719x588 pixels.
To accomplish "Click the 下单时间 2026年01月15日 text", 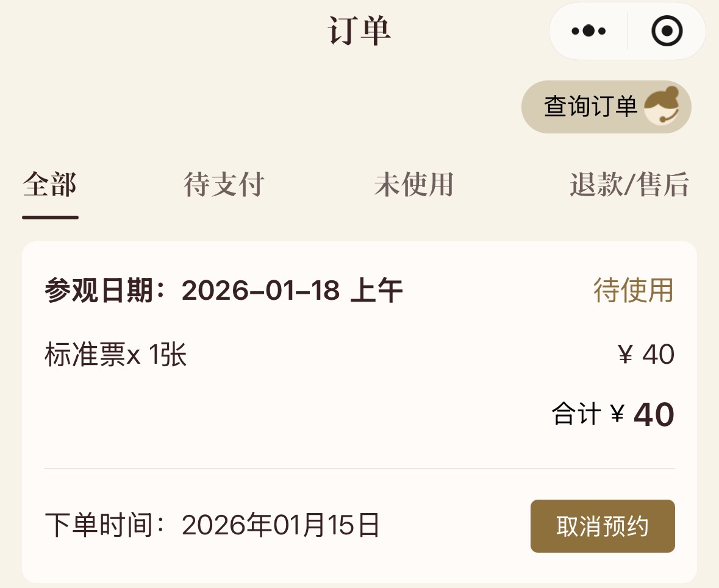I will 212,525.
